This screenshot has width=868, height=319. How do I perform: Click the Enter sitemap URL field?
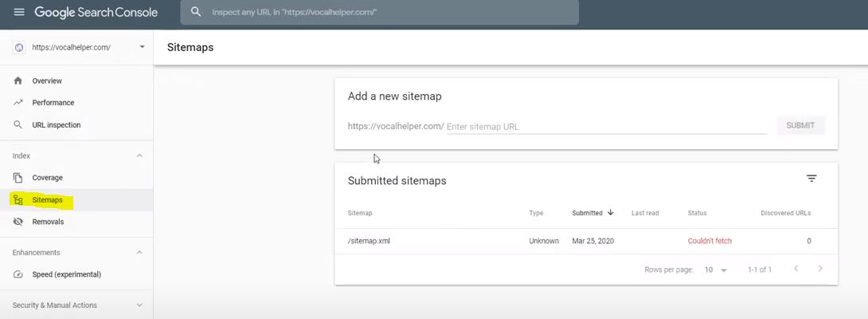point(607,127)
